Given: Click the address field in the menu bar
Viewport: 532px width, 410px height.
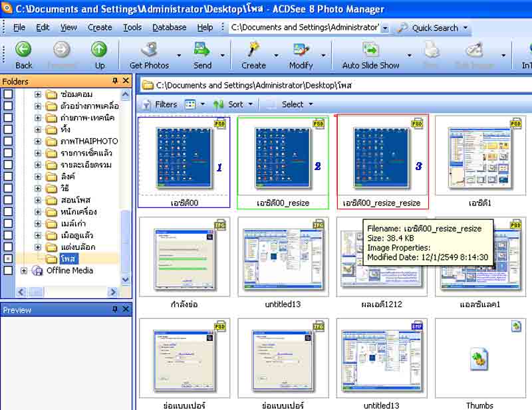Looking at the screenshot, I should [x=305, y=27].
